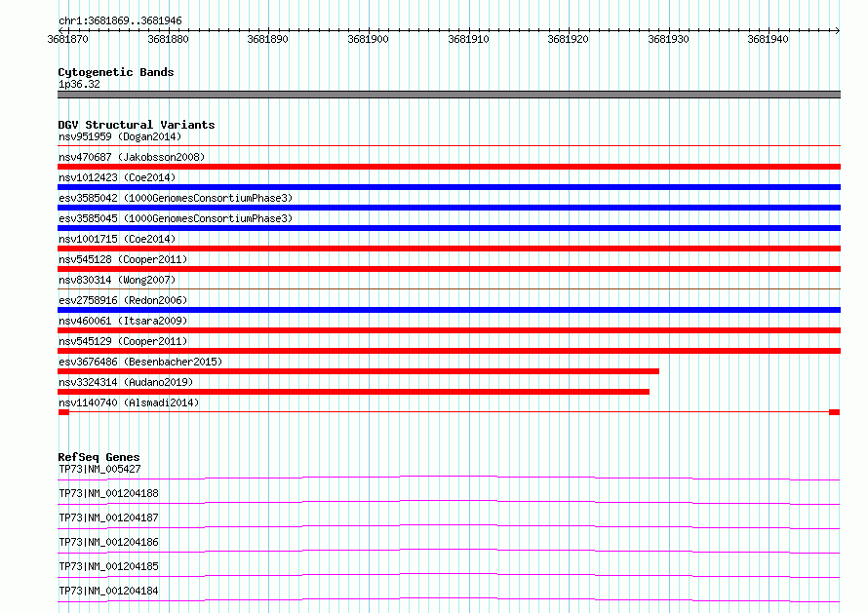Click ruler position 3681890
Viewport: 868px width, 613px height.
267,39
